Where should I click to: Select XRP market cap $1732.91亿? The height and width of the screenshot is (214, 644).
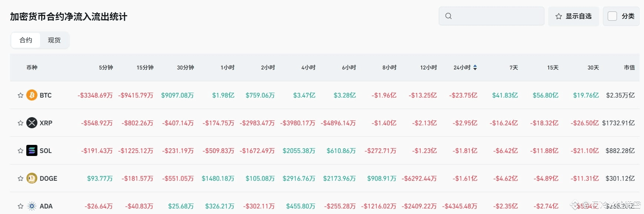click(618, 123)
